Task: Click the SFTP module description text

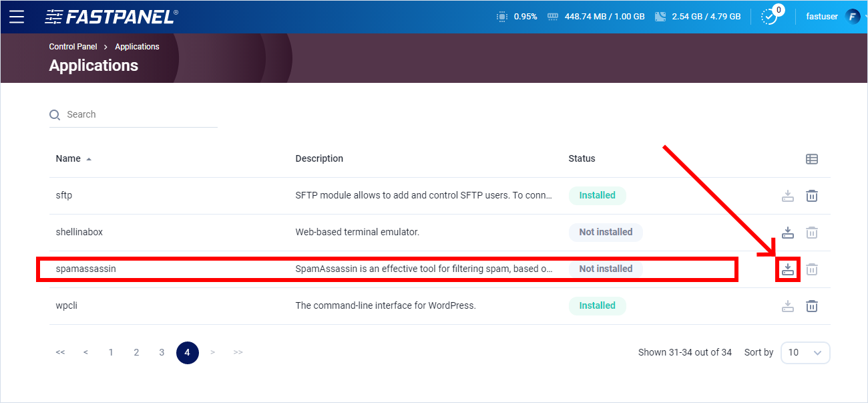Action: pyautogui.click(x=424, y=196)
